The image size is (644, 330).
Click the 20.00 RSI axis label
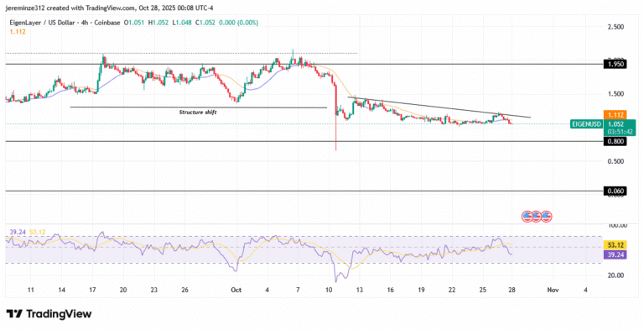click(615, 275)
